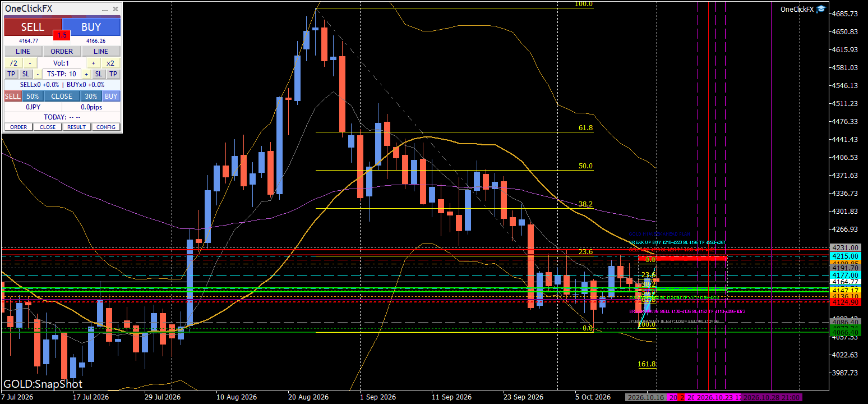Select the red 4124.90 price label
This screenshot has height=404, width=868.
click(846, 302)
